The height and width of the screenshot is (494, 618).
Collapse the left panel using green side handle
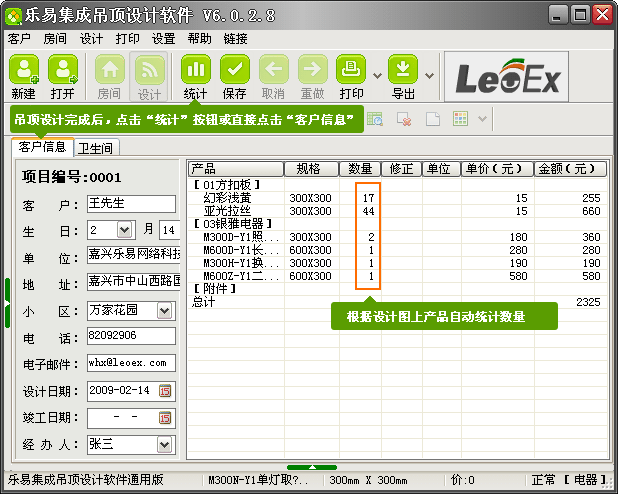coord(7,302)
